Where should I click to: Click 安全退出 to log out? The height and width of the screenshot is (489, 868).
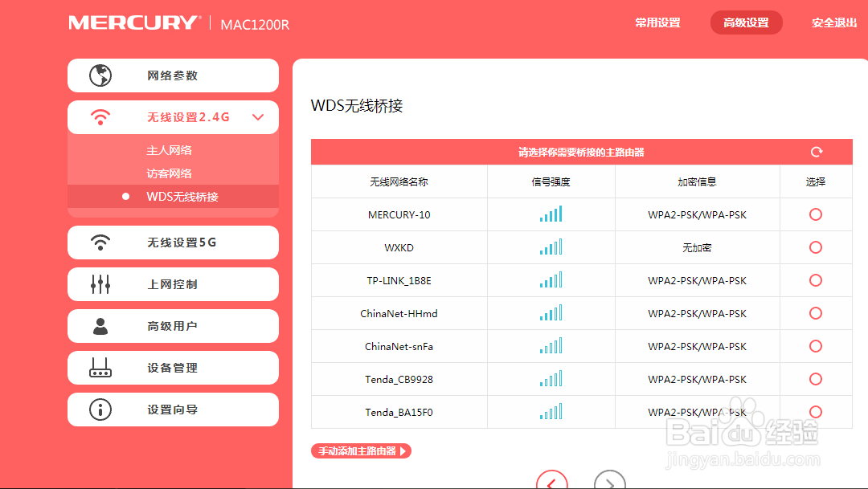pyautogui.click(x=834, y=22)
